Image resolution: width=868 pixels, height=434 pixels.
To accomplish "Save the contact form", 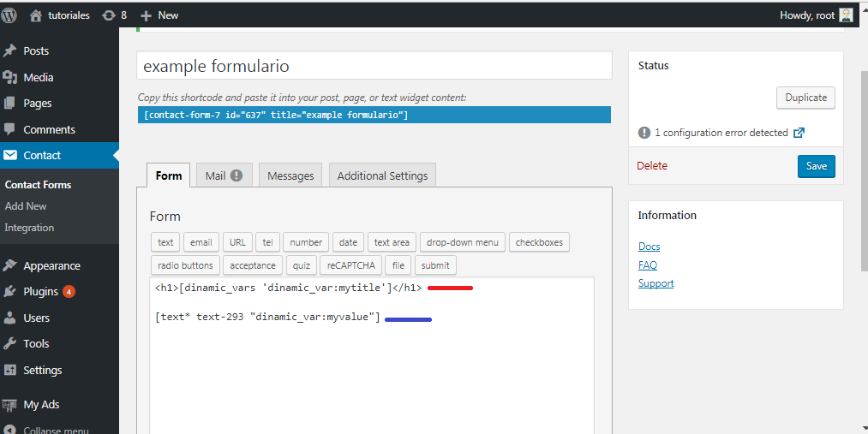I will (817, 166).
